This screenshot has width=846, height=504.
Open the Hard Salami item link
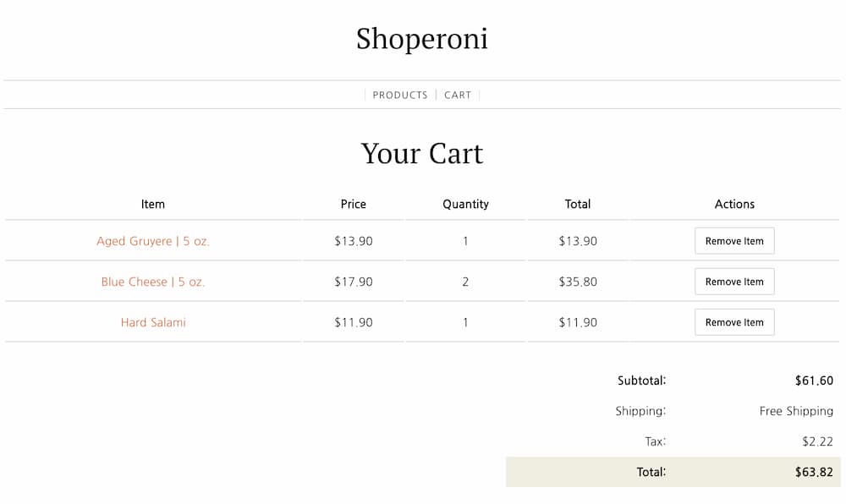[152, 322]
